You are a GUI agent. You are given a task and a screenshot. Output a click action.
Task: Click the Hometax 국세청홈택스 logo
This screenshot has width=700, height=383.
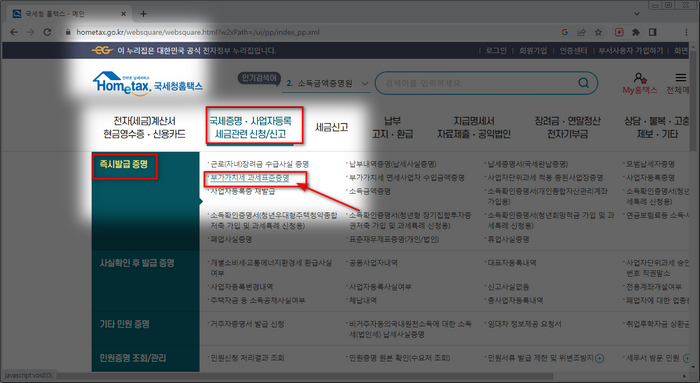147,83
